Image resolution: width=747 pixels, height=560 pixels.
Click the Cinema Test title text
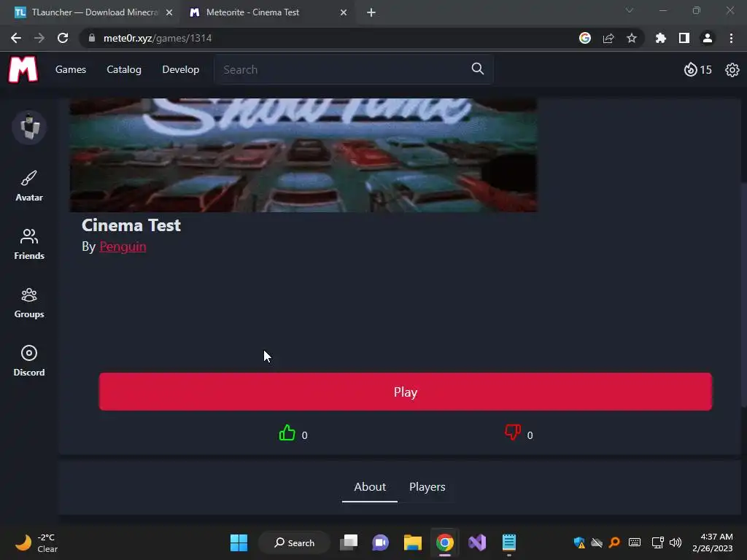tap(131, 225)
